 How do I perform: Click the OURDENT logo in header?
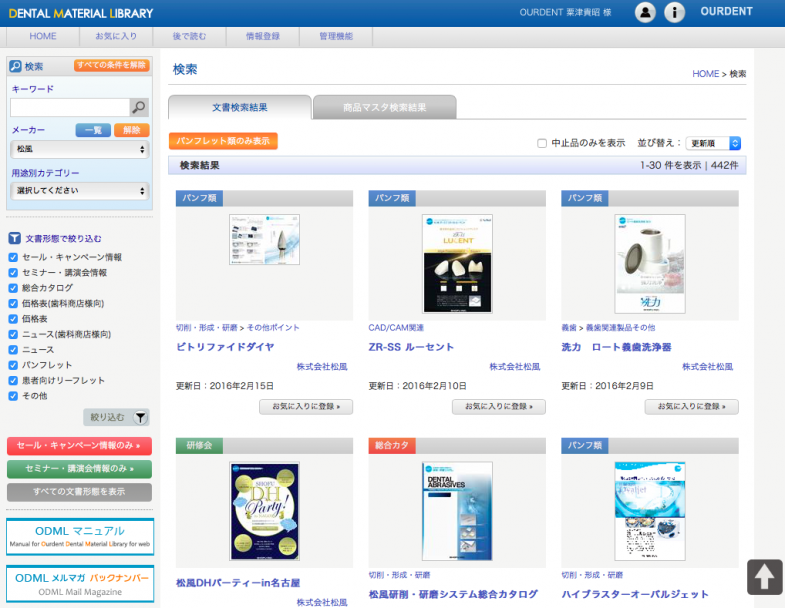pos(726,12)
